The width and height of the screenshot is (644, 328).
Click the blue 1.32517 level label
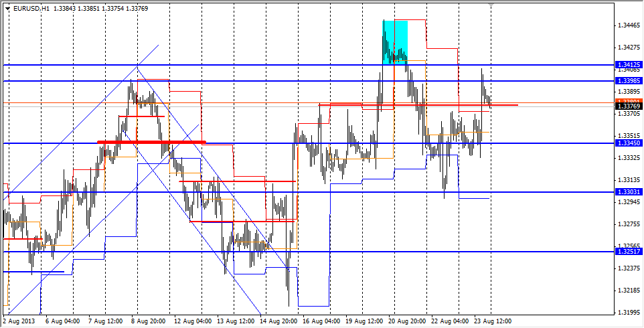(x=629, y=252)
